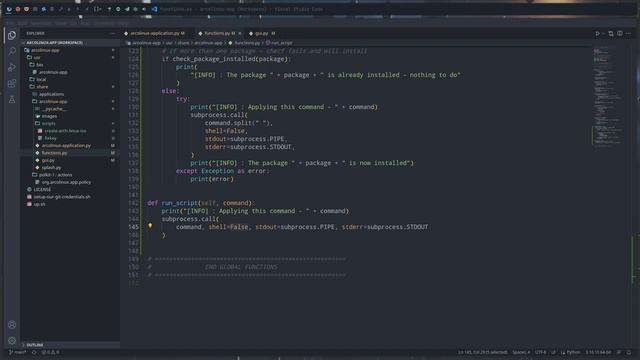Open splash.py in explorer tree
This screenshot has height=360, width=640.
pyautogui.click(x=71, y=168)
